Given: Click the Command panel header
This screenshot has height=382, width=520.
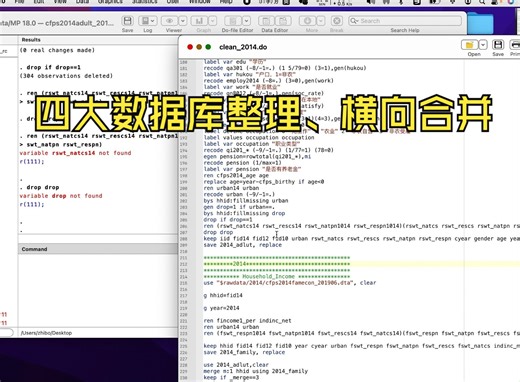Looking at the screenshot, I should [x=34, y=249].
